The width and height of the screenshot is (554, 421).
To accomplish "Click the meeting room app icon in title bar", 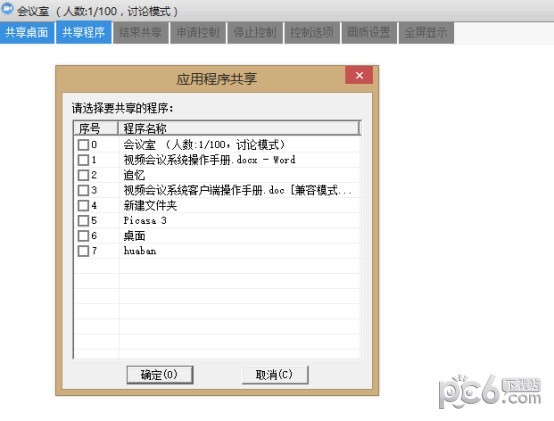I will (7, 9).
